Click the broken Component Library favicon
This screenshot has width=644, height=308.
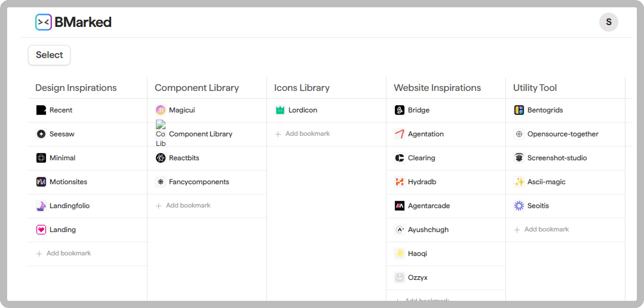(161, 134)
